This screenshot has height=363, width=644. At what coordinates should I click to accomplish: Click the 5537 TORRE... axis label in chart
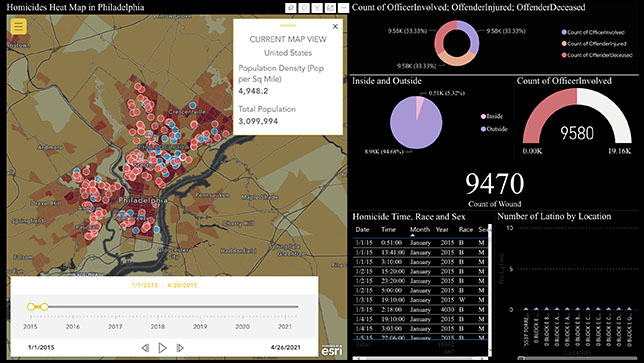pos(526,329)
